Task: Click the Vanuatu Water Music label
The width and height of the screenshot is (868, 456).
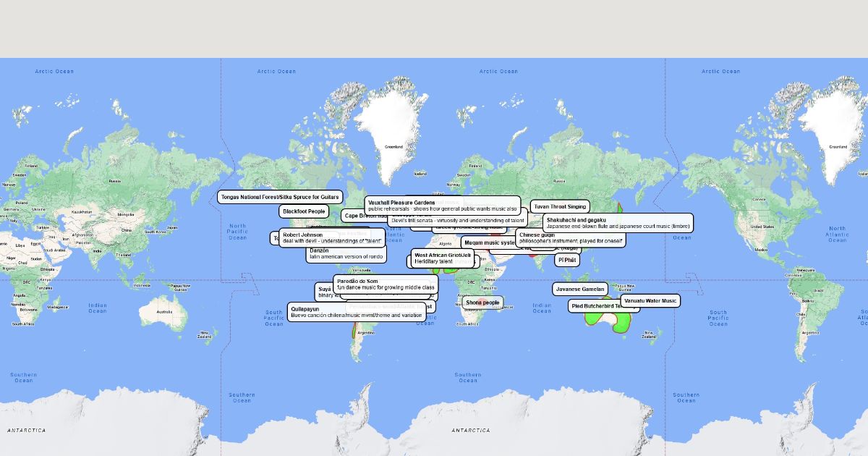Action: pos(650,300)
